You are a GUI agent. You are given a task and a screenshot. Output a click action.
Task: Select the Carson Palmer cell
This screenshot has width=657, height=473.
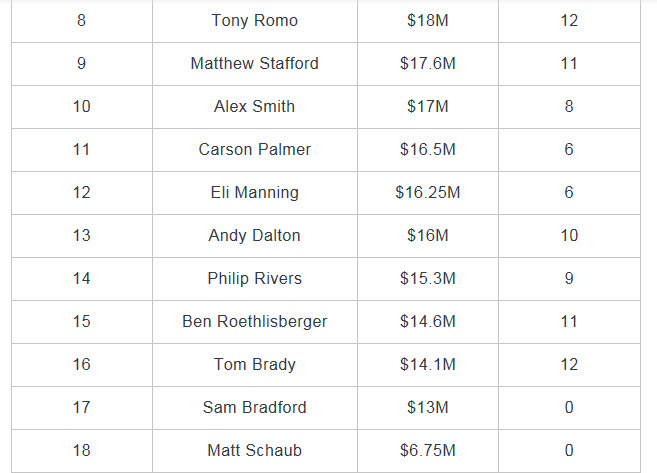pos(254,149)
